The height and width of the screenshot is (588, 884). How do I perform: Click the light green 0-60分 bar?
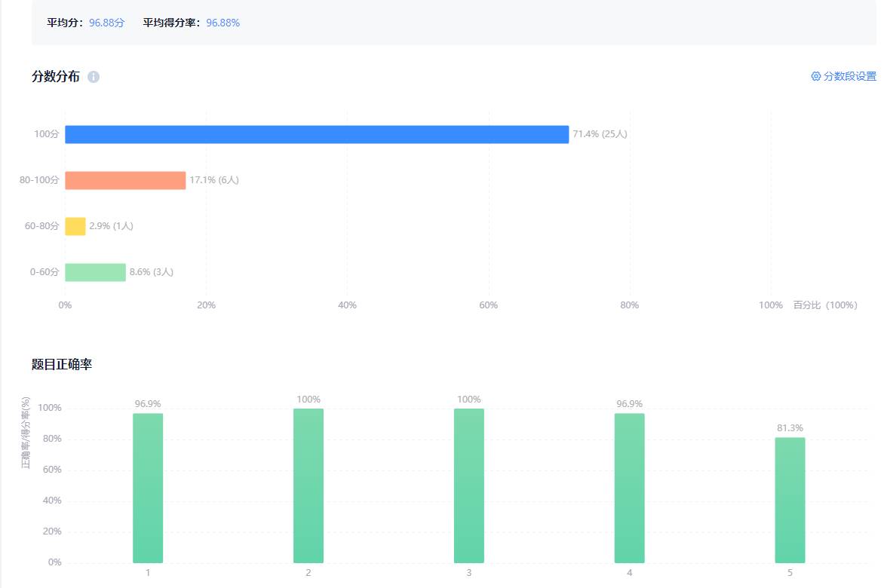(95, 272)
